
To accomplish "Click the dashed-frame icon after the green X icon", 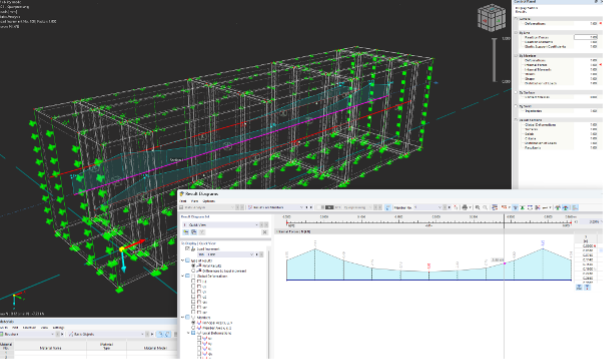I will point(530,208).
